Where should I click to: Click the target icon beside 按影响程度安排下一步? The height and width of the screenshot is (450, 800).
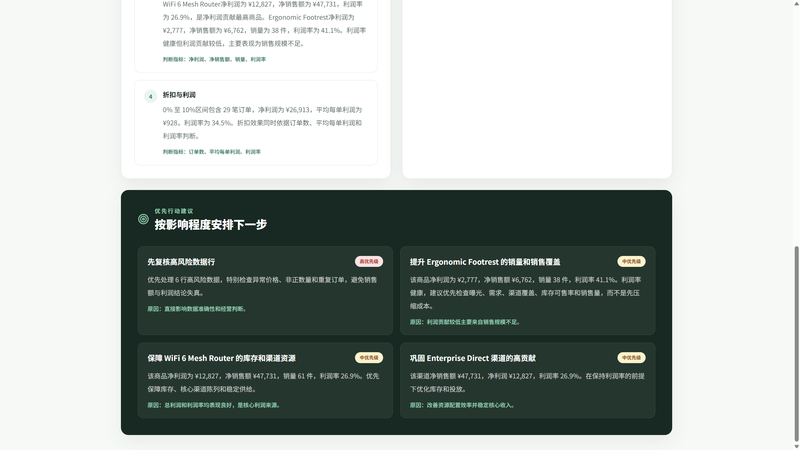[x=143, y=219]
